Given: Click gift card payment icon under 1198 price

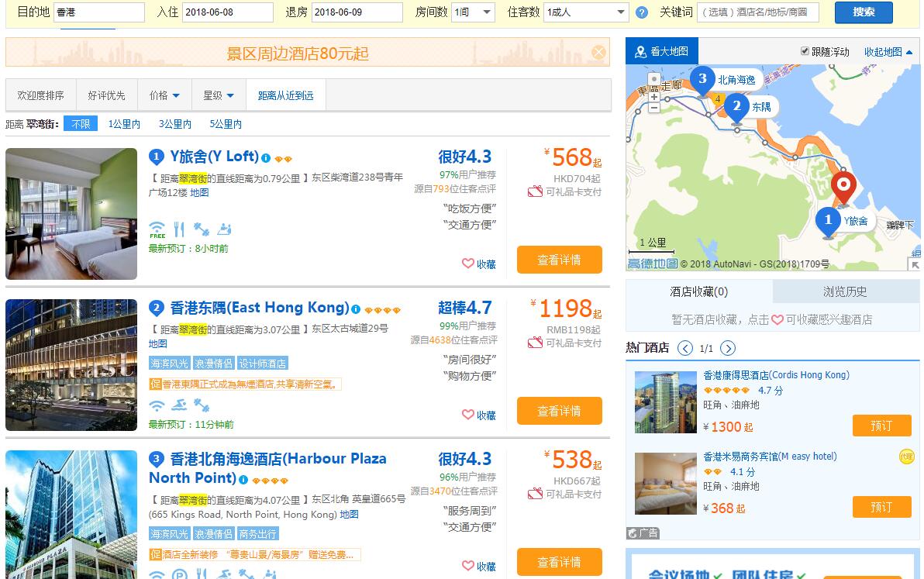Looking at the screenshot, I should click(535, 343).
